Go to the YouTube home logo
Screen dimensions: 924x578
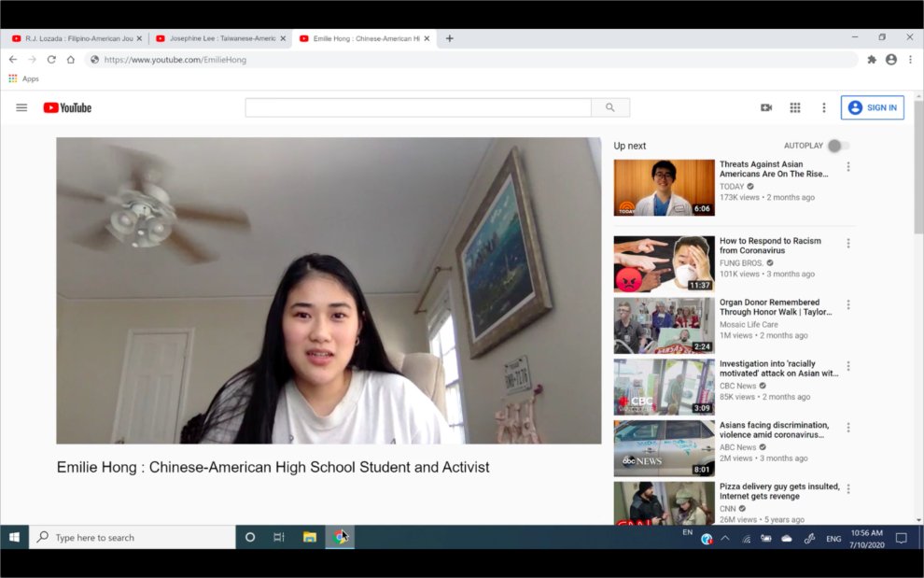(67, 107)
